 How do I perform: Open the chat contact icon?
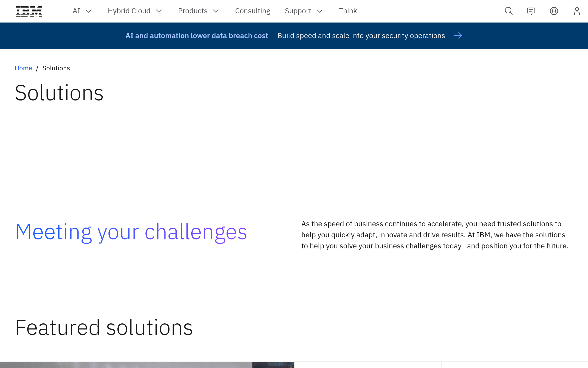pos(531,11)
